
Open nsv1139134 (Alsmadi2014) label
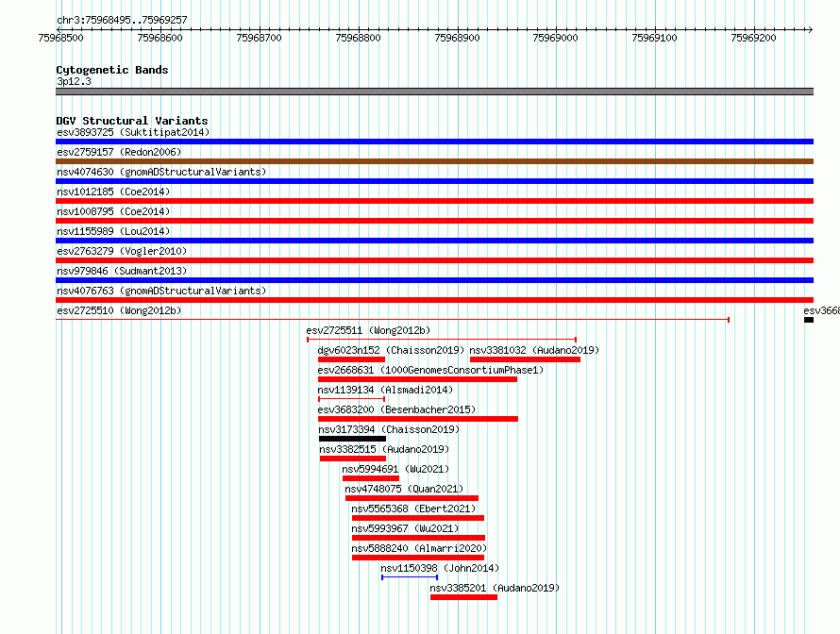385,390
